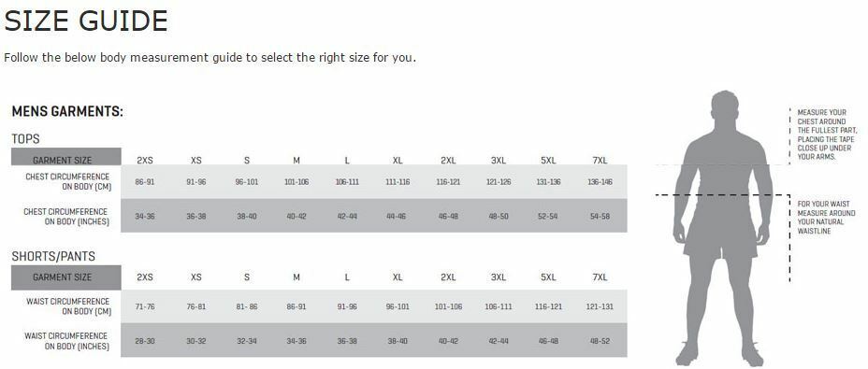Select Chest Circumference on Body (CM) label
Image resolution: width=868 pixels, height=369 pixels.
[67, 182]
